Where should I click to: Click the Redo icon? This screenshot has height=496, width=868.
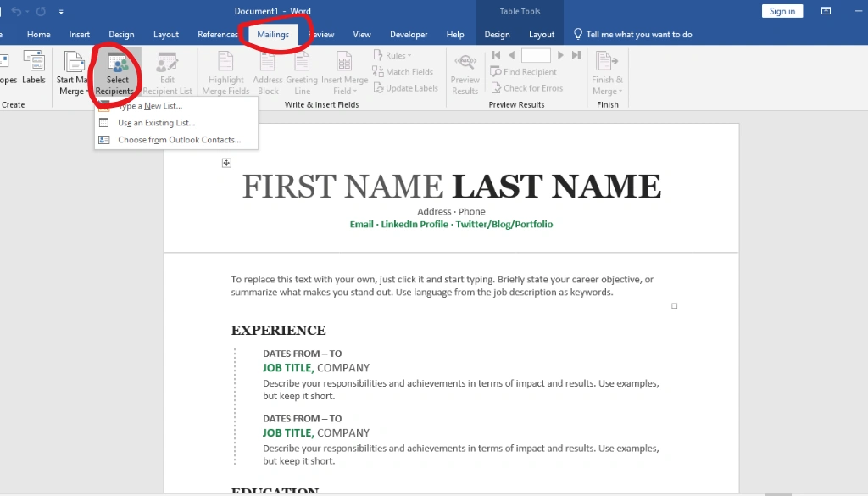(x=41, y=11)
